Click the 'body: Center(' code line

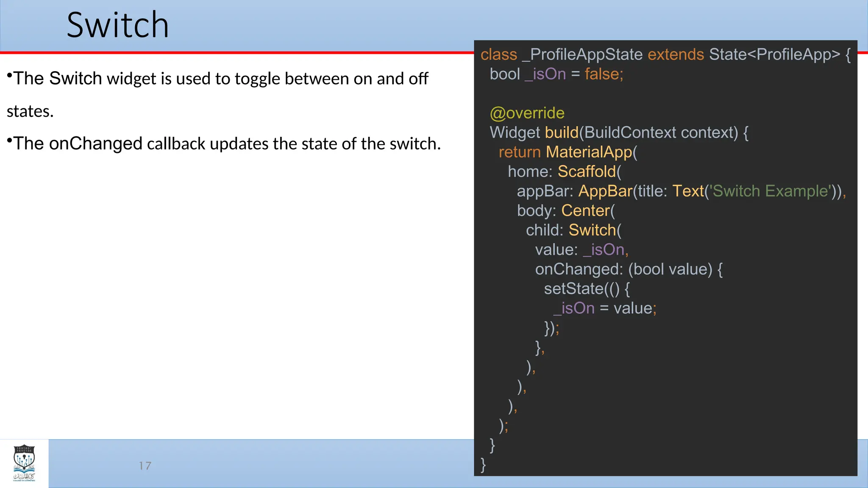(566, 211)
